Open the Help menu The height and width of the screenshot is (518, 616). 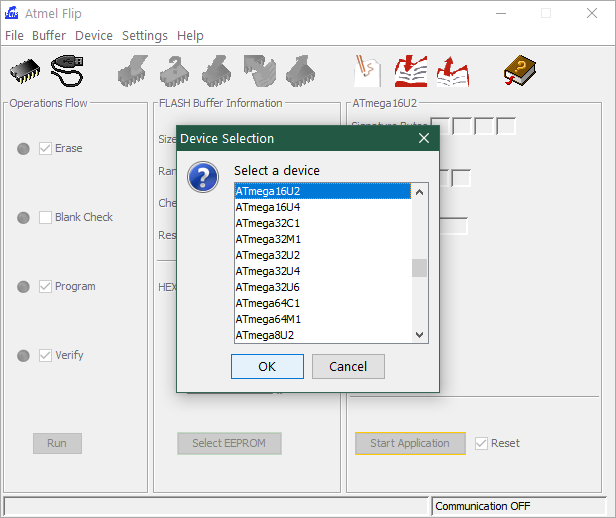190,36
